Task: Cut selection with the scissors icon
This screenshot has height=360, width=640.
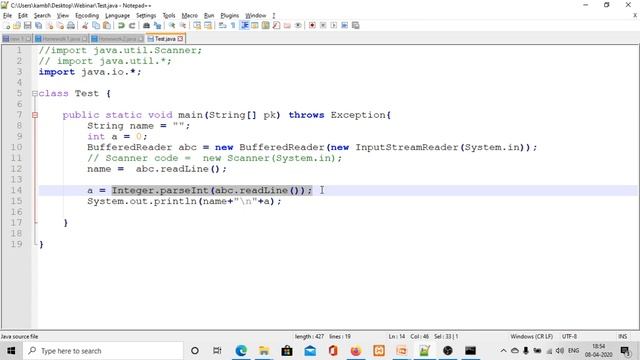Action: tap(85, 25)
